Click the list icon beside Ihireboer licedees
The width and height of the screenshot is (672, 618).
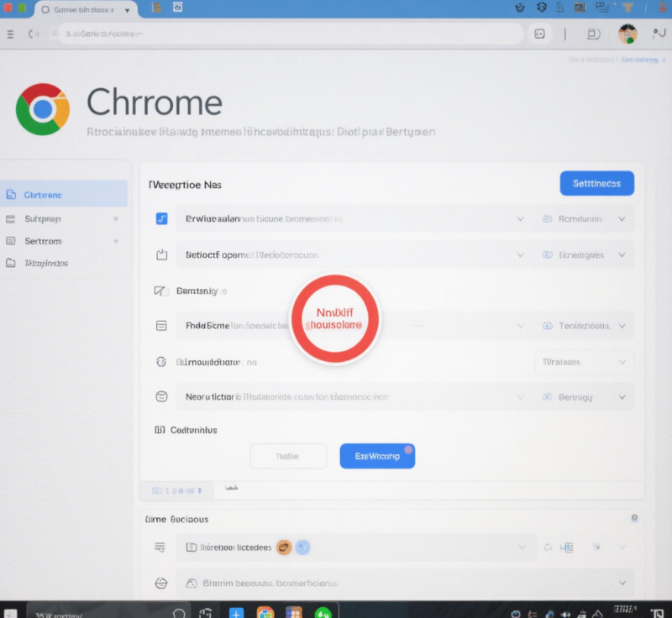coord(160,547)
